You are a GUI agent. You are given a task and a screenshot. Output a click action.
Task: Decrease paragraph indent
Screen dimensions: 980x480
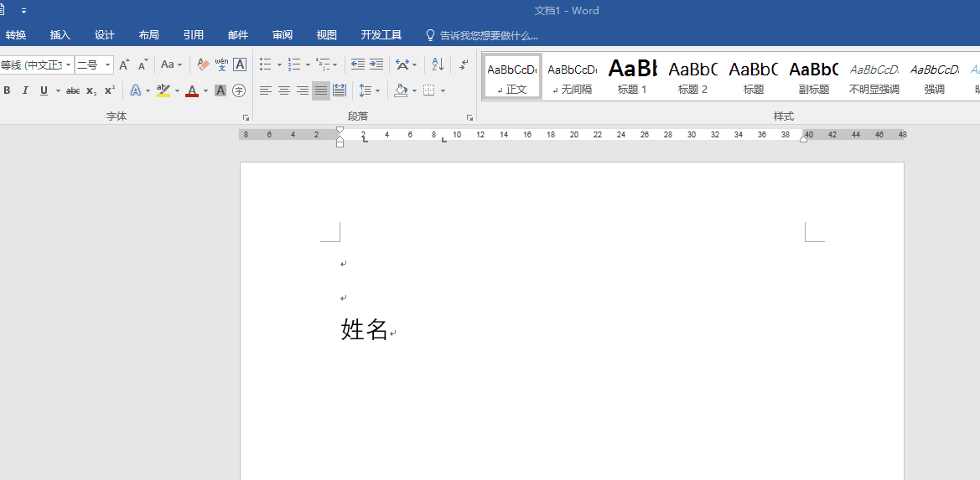pos(357,65)
